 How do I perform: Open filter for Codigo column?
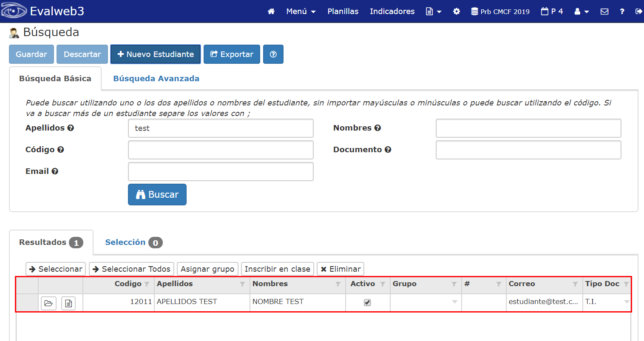(x=147, y=284)
